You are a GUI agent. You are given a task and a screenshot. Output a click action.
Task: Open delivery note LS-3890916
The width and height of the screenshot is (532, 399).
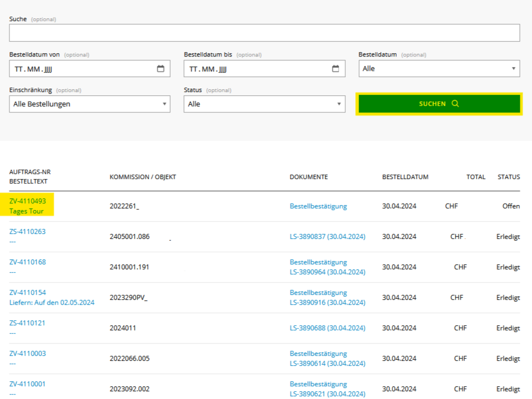click(x=328, y=303)
